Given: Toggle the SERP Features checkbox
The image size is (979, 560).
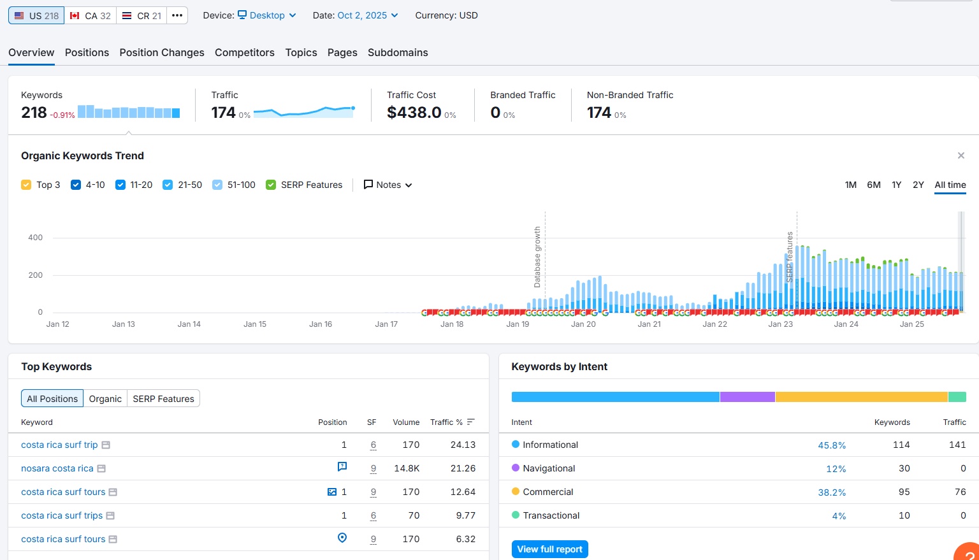Looking at the screenshot, I should point(271,185).
